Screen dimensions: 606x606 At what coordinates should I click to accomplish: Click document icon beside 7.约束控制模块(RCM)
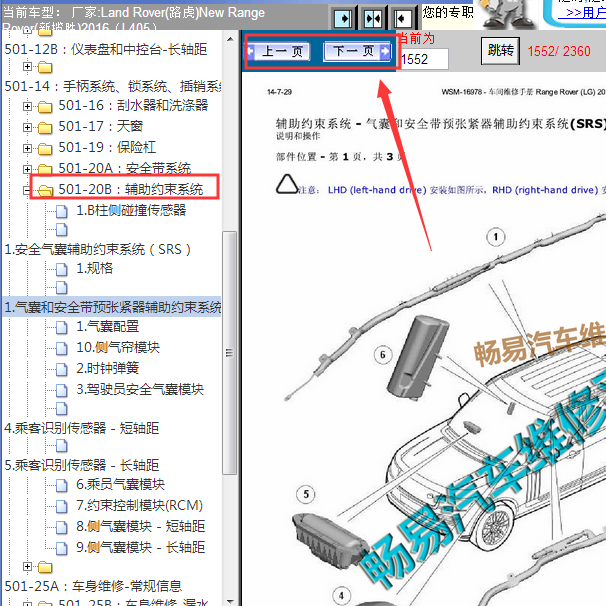(x=61, y=506)
